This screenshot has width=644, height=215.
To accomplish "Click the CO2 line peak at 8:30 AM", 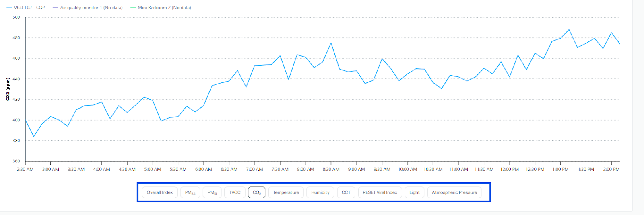I will point(331,43).
